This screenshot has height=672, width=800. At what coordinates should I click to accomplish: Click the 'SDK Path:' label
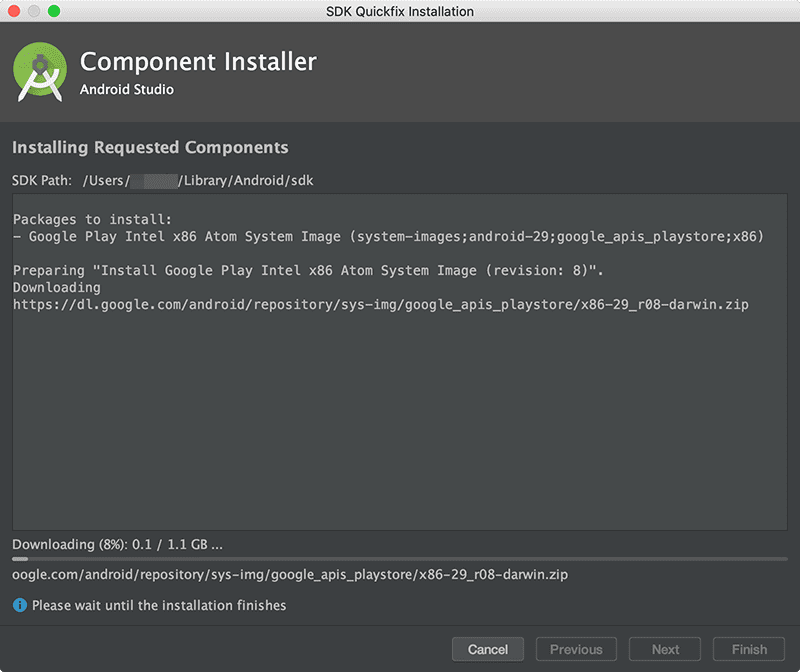pyautogui.click(x=42, y=181)
